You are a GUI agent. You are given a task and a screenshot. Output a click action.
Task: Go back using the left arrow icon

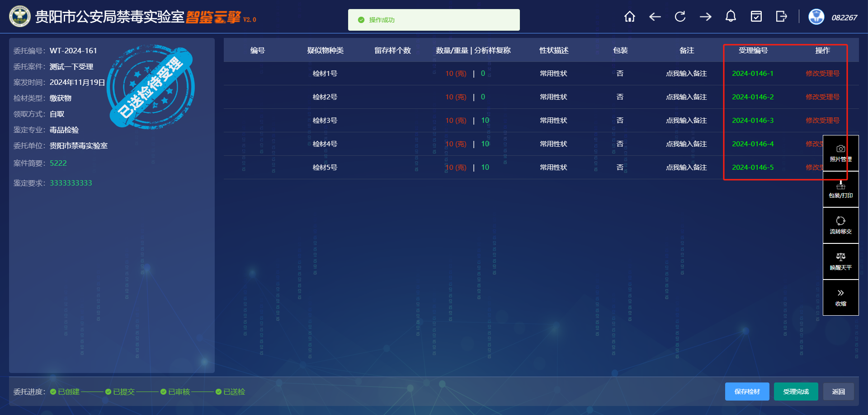click(x=655, y=17)
